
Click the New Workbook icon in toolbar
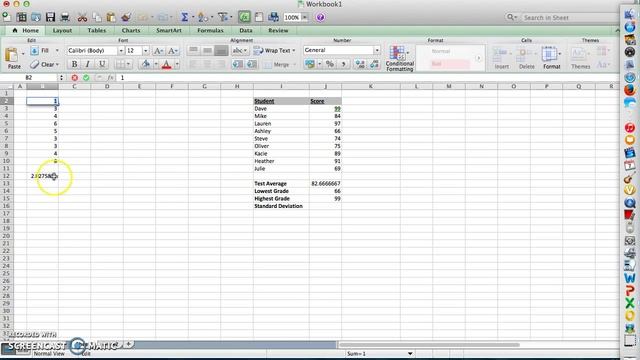click(7, 17)
